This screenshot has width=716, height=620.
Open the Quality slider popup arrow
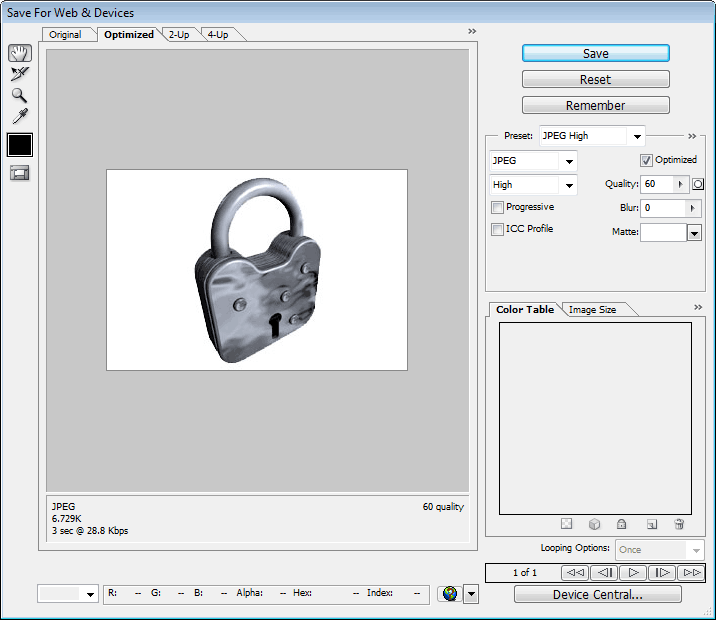pyautogui.click(x=681, y=184)
